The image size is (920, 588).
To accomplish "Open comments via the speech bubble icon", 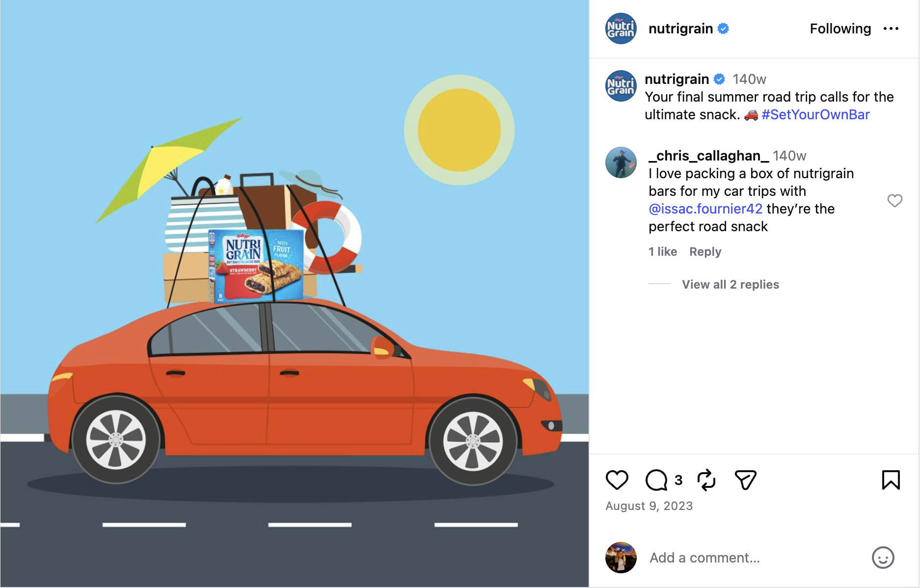I will click(656, 480).
